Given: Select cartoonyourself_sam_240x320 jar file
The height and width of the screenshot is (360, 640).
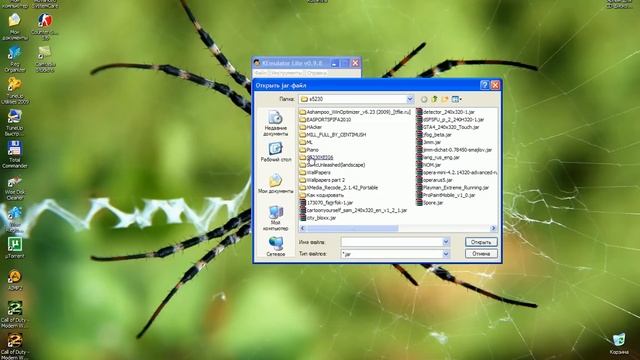Looking at the screenshot, I should point(353,210).
